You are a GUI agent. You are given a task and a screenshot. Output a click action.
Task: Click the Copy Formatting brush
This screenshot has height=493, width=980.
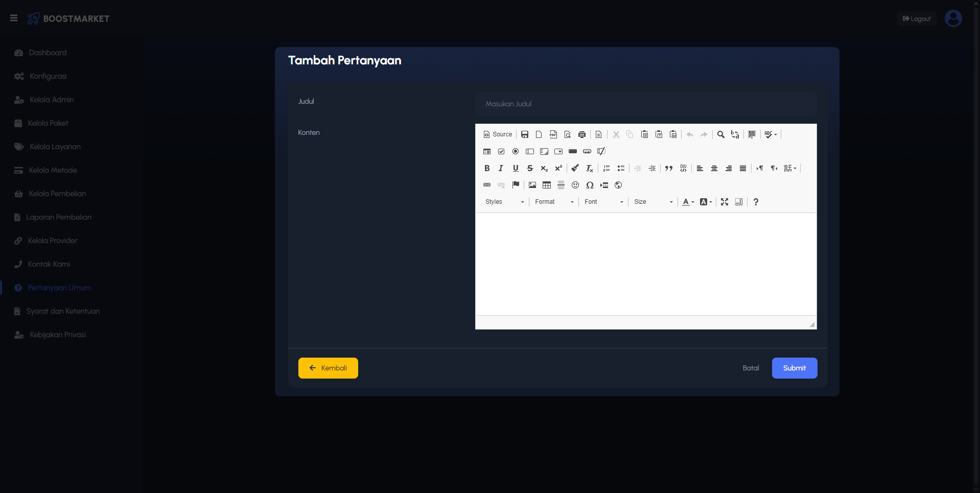tap(575, 168)
